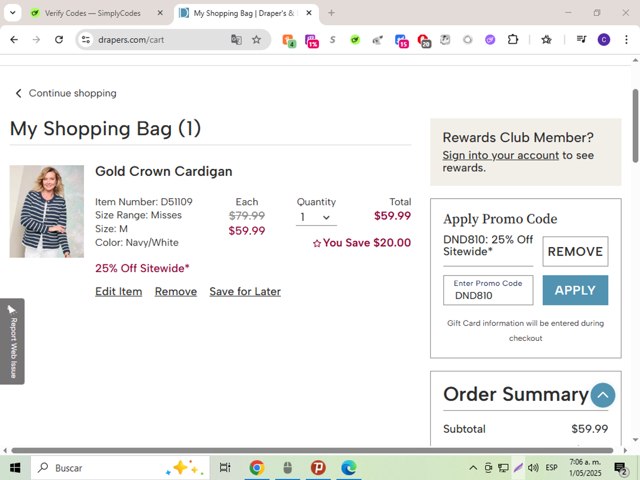640x480 pixels.
Task: Apply the promo code
Action: [575, 290]
